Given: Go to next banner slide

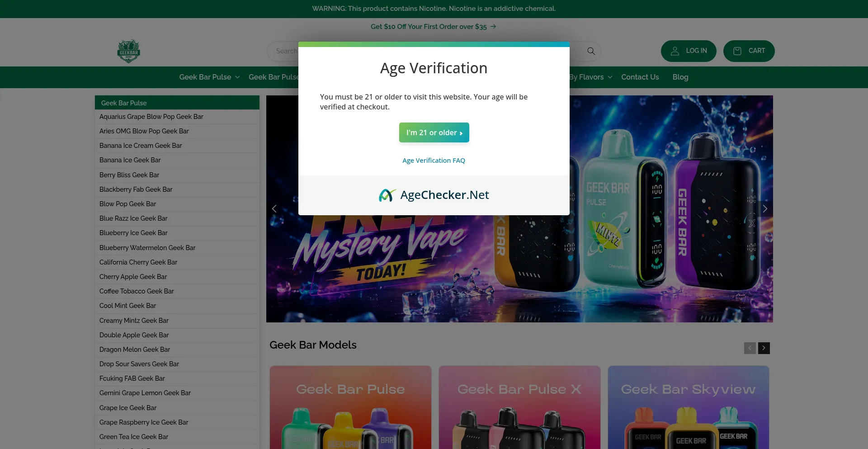Looking at the screenshot, I should pyautogui.click(x=765, y=208).
